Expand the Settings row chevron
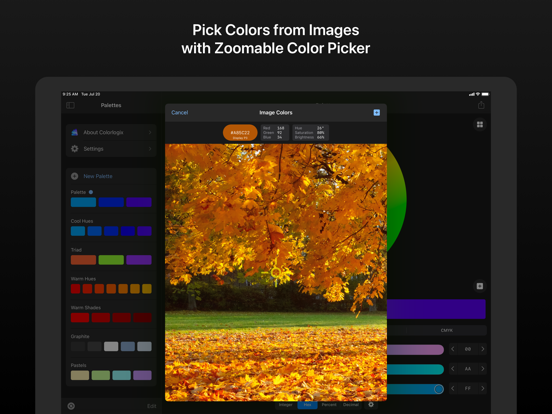Image resolution: width=552 pixels, height=414 pixels. (x=150, y=149)
